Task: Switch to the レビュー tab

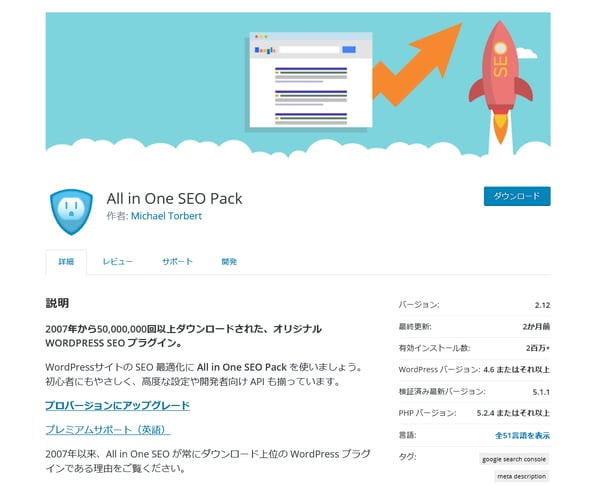Action: 117,261
